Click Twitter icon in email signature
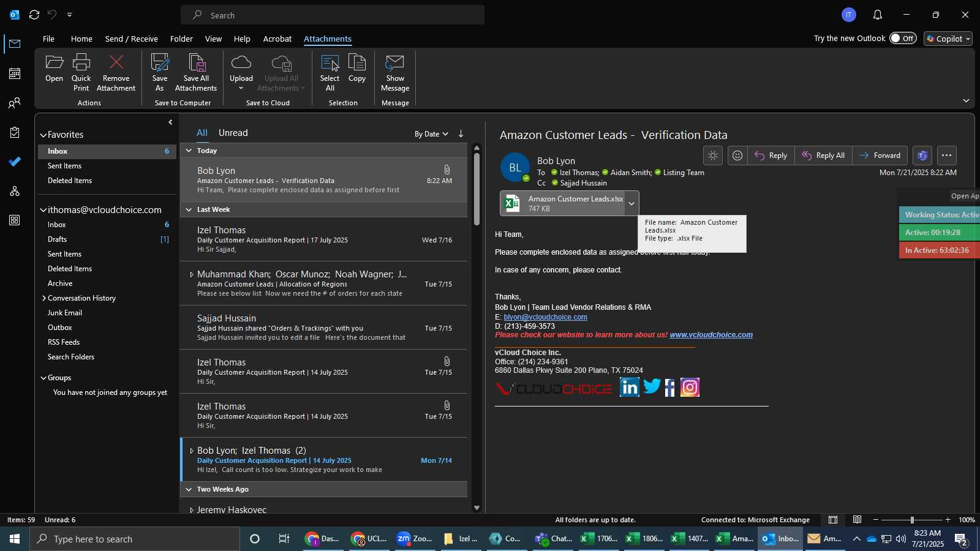 652,386
